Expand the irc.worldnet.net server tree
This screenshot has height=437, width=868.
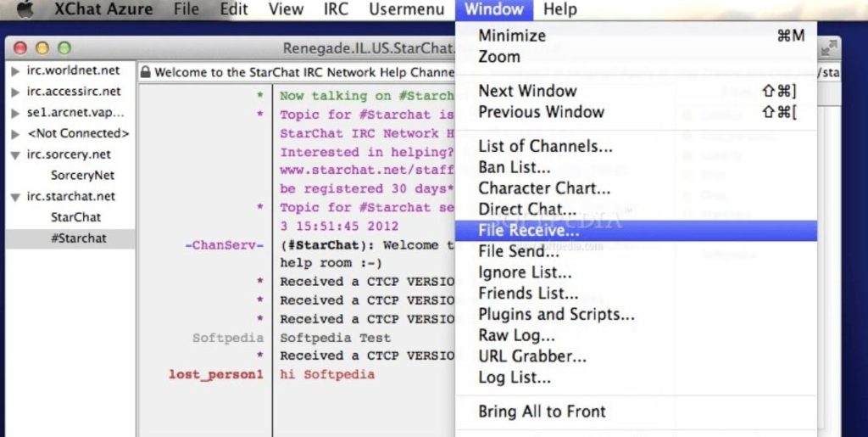tap(15, 71)
